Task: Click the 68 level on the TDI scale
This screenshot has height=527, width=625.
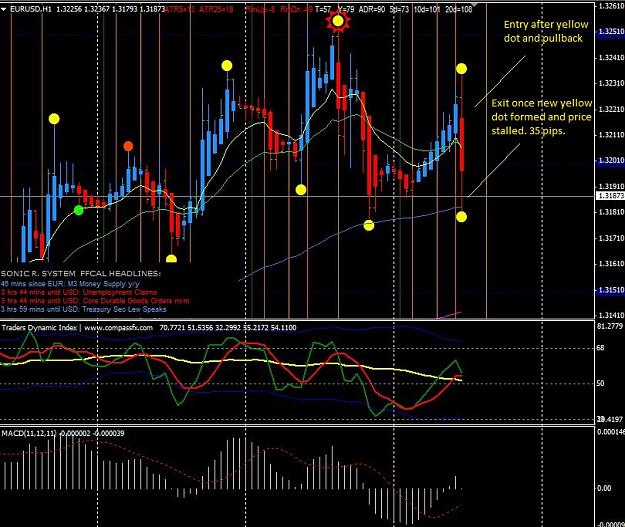Action: tap(601, 348)
